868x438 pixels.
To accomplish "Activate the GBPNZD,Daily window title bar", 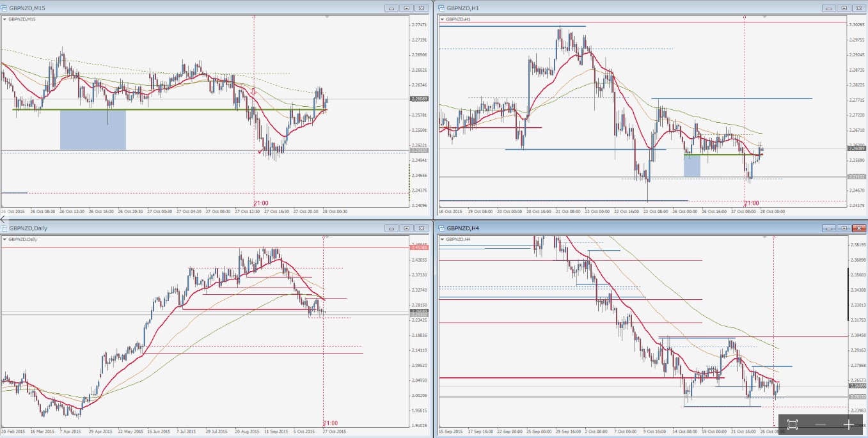I will point(192,228).
